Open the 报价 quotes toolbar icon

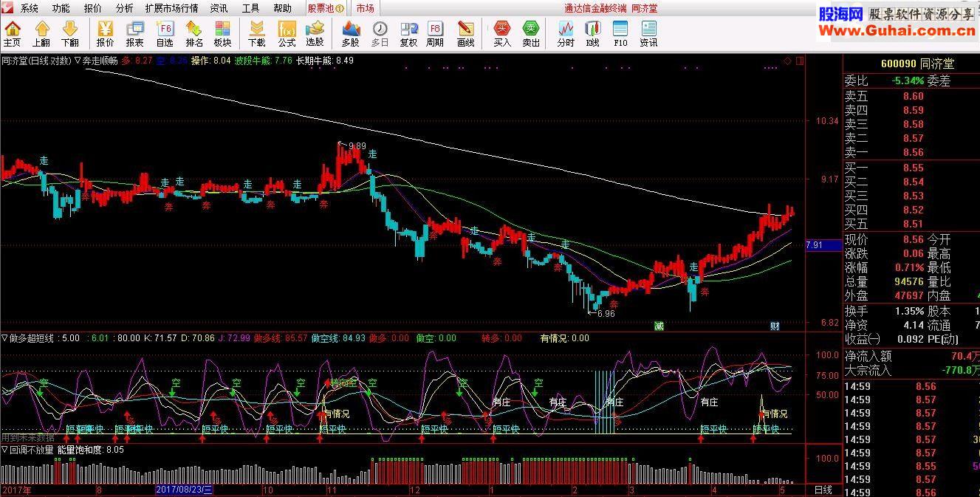(106, 34)
